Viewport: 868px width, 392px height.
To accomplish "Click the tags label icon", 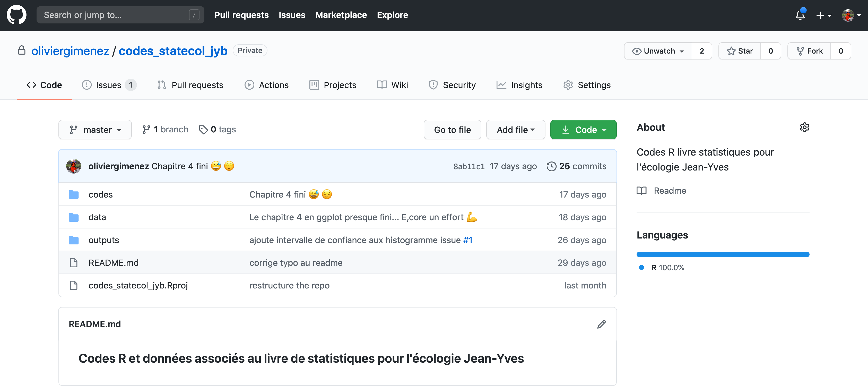I will [x=203, y=130].
